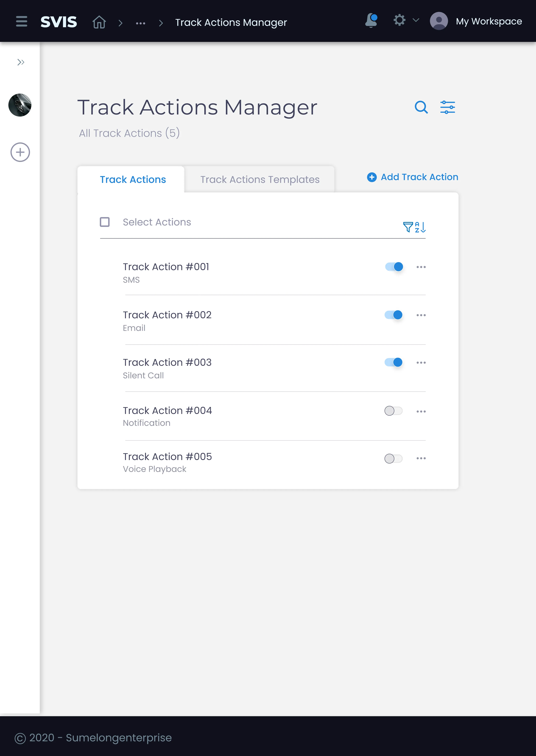Expand the breadcrumb ellipsis
Screen dimensions: 536x756
(x=141, y=23)
